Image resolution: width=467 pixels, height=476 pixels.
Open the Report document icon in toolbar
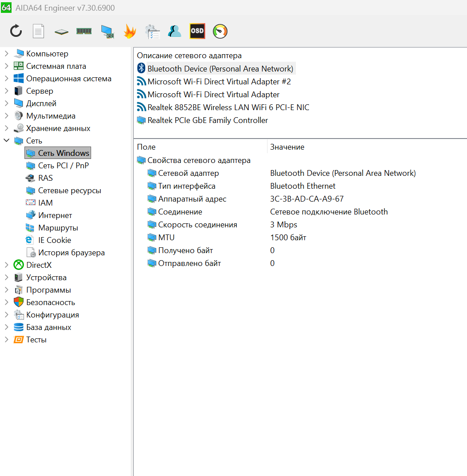point(39,31)
